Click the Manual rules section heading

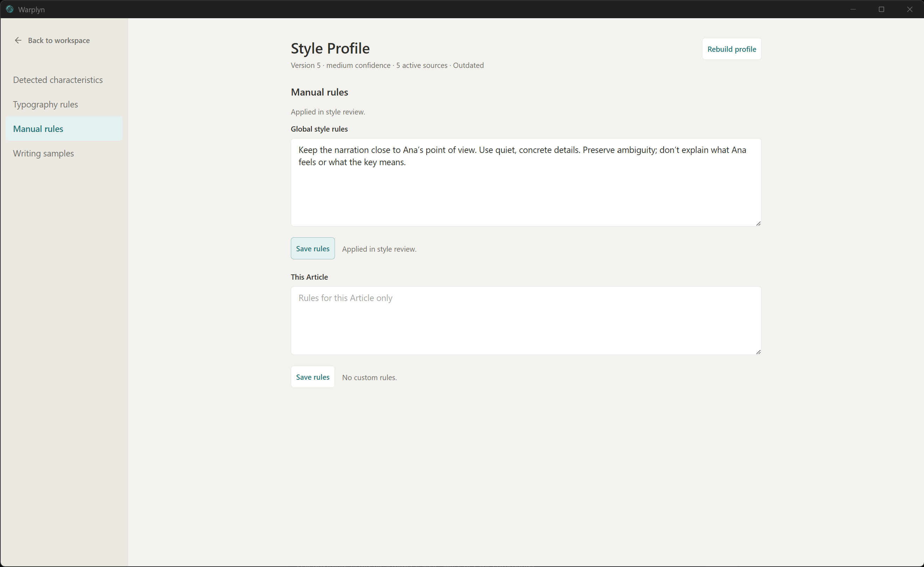click(x=320, y=92)
